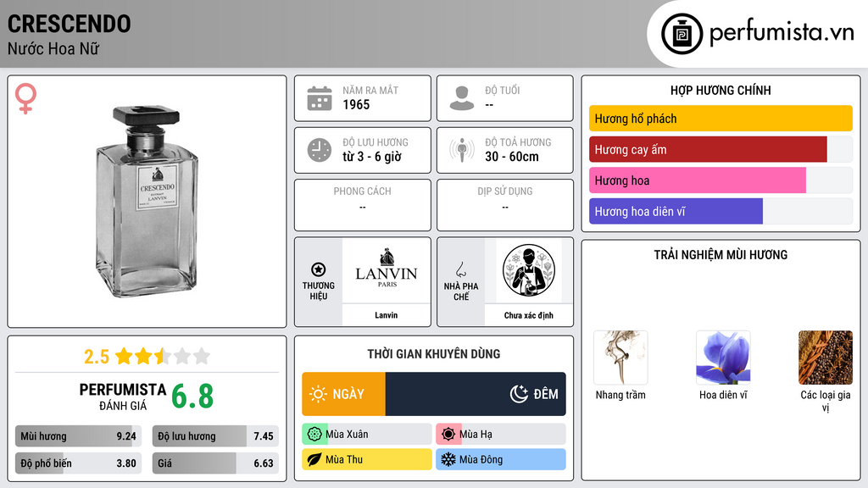
Task: Select the Mùa Đông season tag
Action: tap(501, 459)
